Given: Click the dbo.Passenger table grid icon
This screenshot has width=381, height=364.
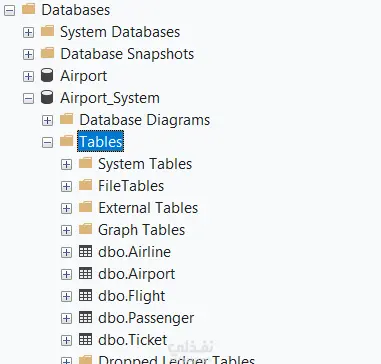Looking at the screenshot, I should coord(85,317).
